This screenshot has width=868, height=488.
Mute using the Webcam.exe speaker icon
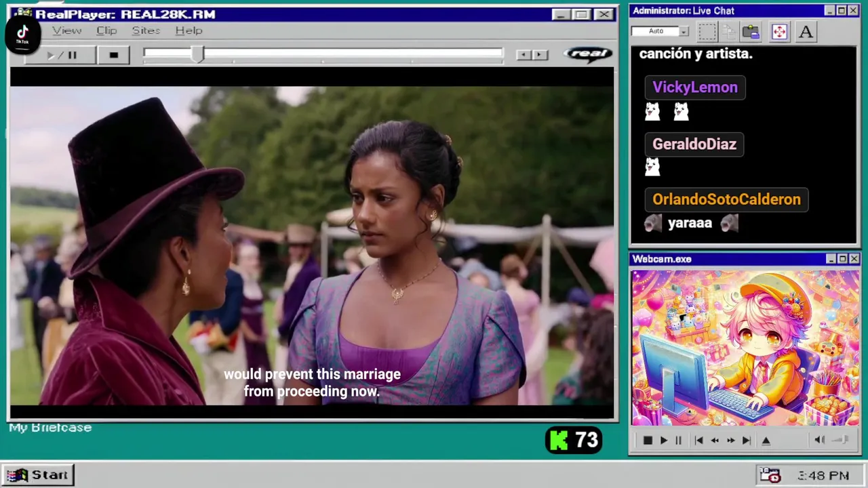tap(819, 440)
